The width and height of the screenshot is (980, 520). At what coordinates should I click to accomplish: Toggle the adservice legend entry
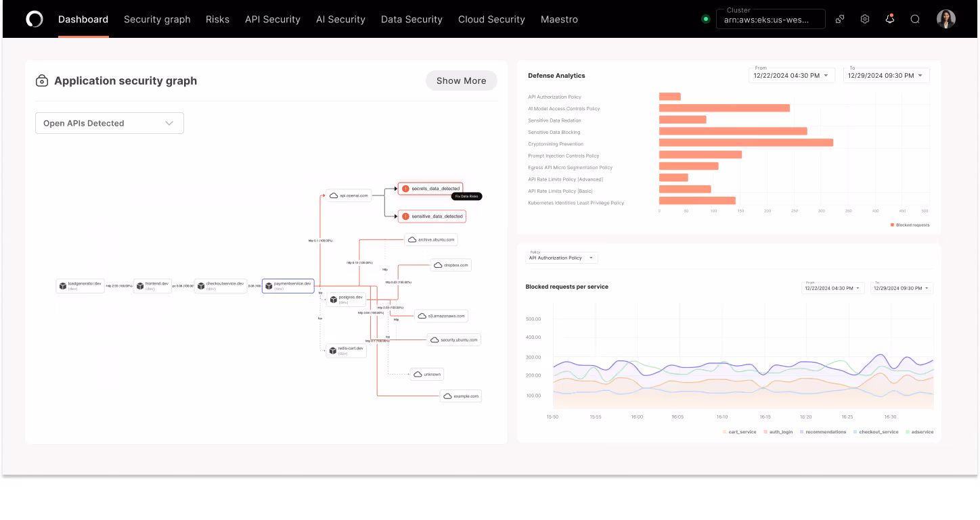[x=919, y=431]
